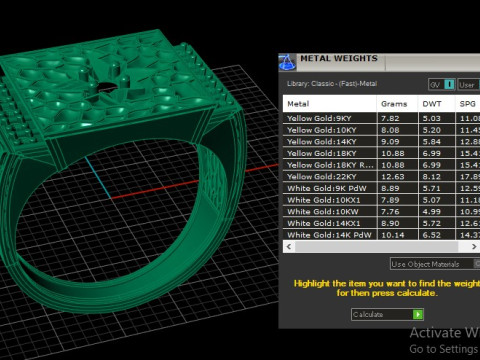Image resolution: width=480 pixels, height=360 pixels.
Task: Select the White Gold:14KX1 row
Action: point(381,223)
